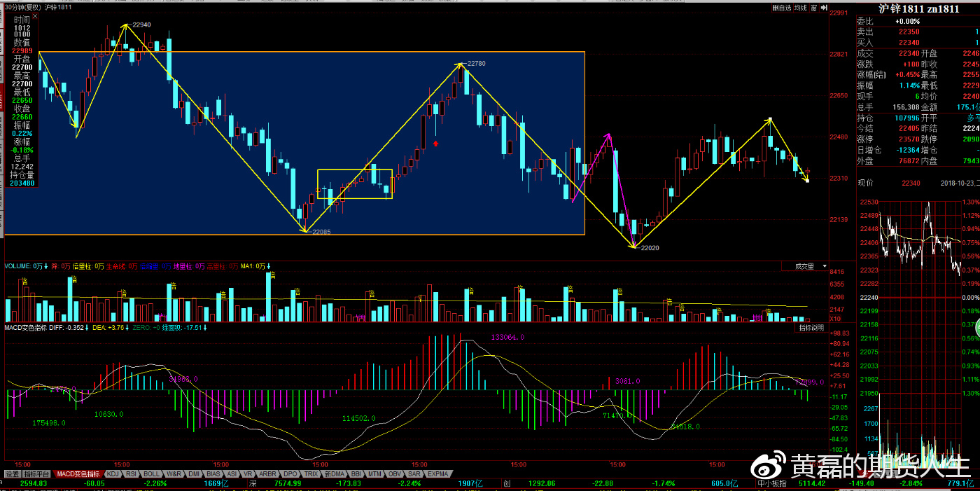Click the 总手 value 156,308
980x491 pixels.
(x=905, y=107)
